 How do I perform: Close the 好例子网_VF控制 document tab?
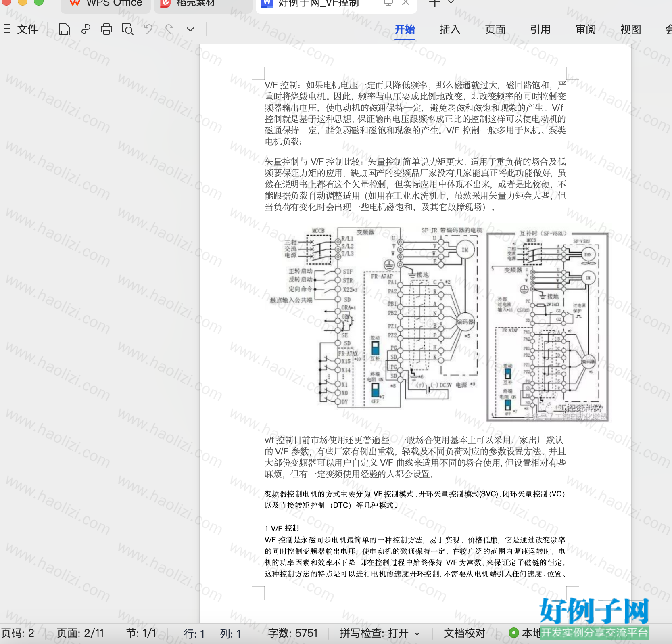[x=406, y=3]
